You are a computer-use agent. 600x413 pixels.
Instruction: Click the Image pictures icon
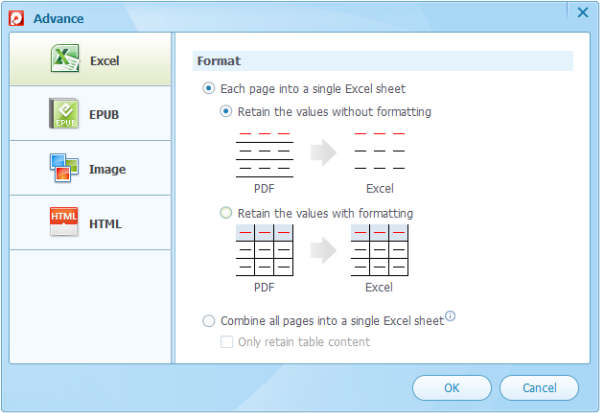pyautogui.click(x=64, y=168)
